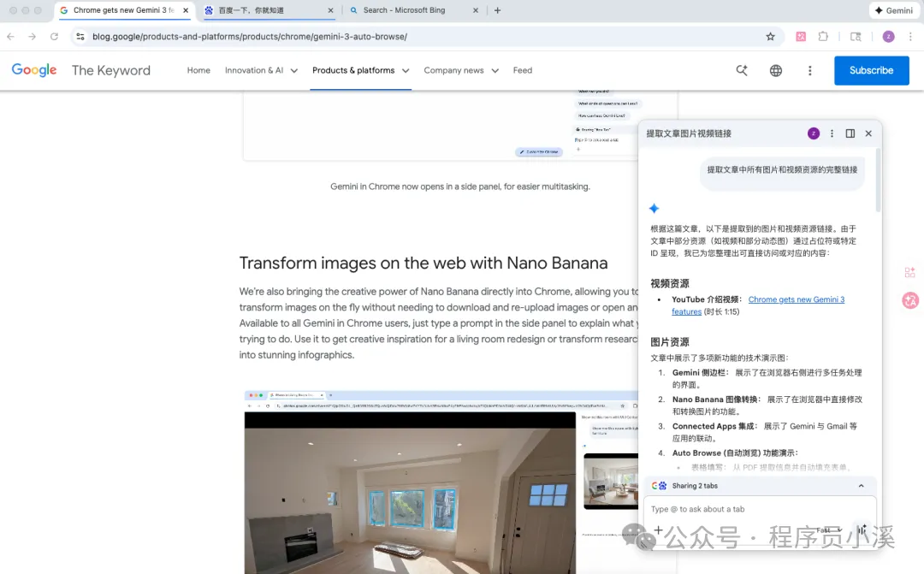Screen dimensions: 924x574
Task: Click the redesigned room thumbnail preview
Action: click(611, 481)
